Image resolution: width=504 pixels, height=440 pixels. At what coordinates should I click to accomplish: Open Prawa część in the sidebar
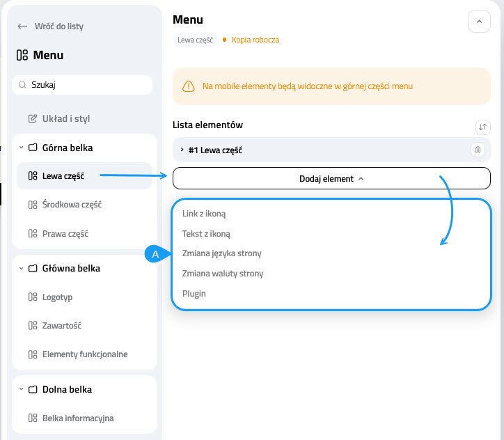click(x=65, y=234)
